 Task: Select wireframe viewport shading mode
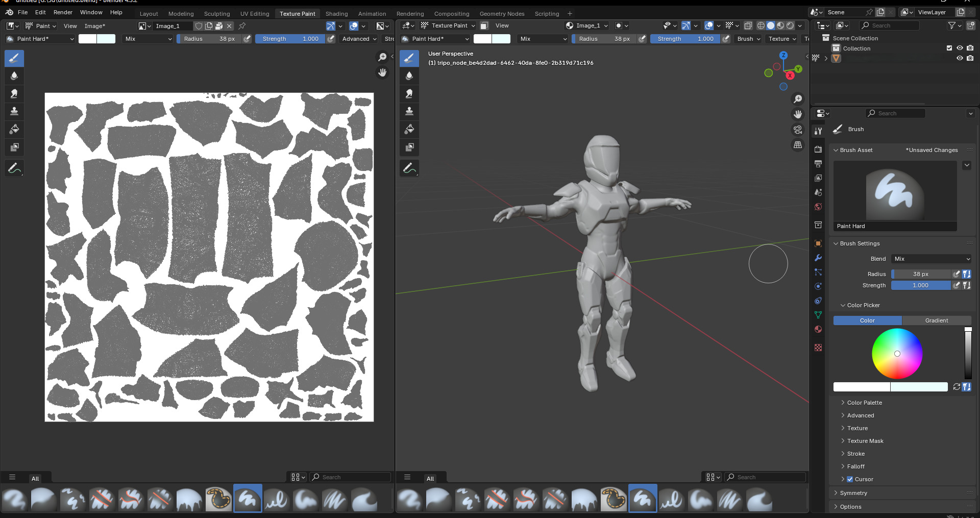tap(761, 26)
